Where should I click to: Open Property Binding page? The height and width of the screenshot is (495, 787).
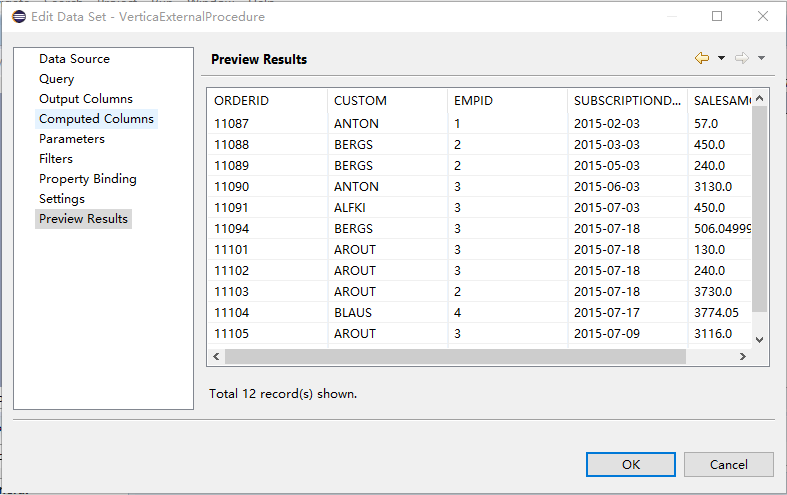pos(87,179)
